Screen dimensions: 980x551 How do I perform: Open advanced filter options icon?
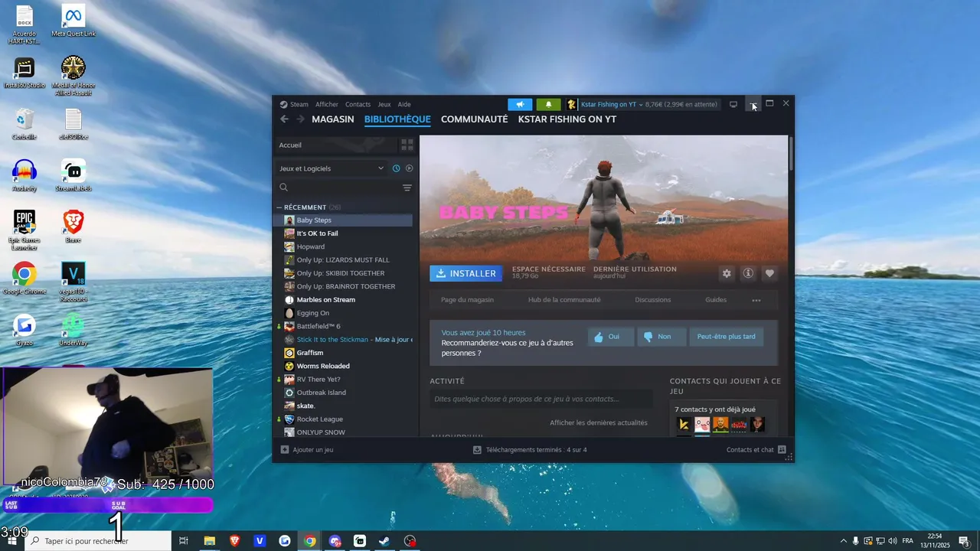click(407, 187)
